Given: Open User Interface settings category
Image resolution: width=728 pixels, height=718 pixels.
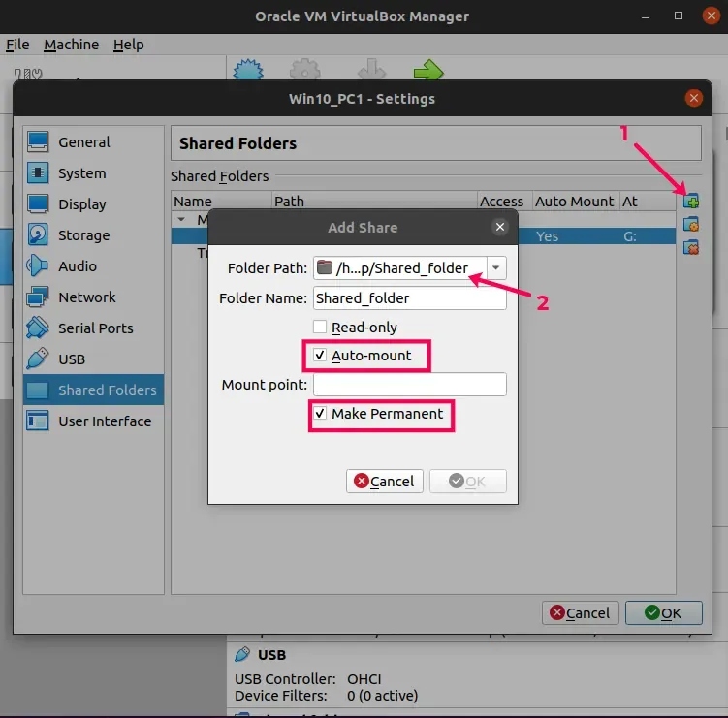Looking at the screenshot, I should tap(93, 421).
